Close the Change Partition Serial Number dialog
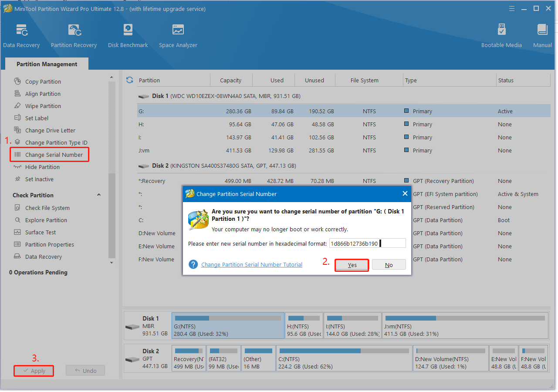The height and width of the screenshot is (392, 558). tap(405, 194)
